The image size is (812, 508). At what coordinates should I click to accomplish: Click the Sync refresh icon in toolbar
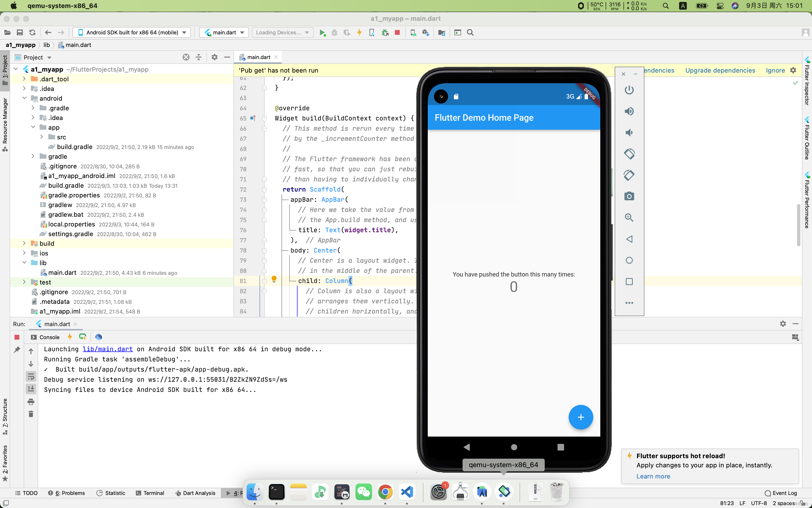click(x=32, y=33)
